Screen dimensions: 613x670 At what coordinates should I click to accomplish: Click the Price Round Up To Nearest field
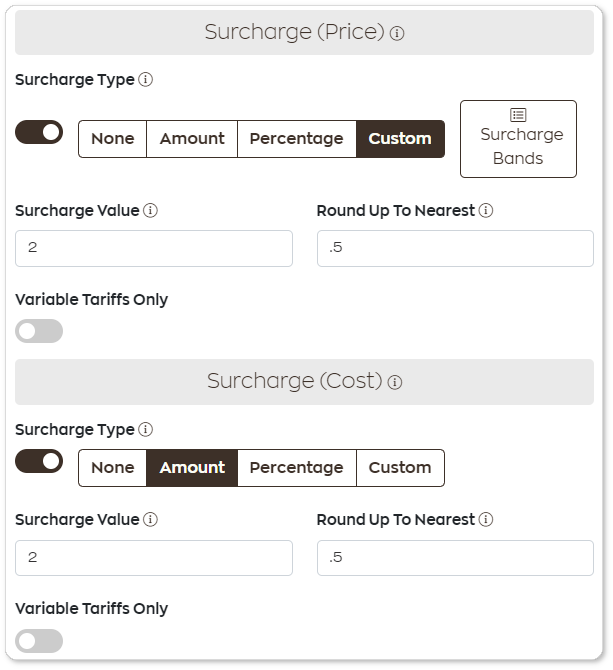tap(455, 248)
